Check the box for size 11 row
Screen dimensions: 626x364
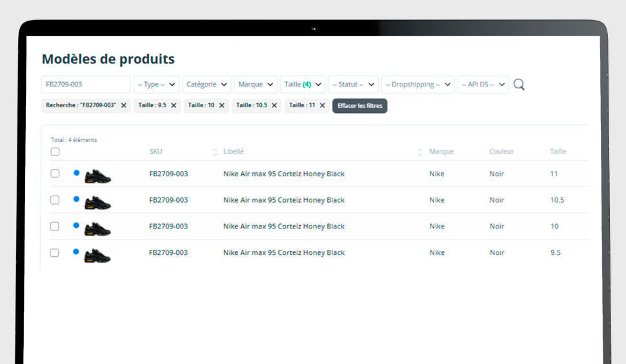55,174
